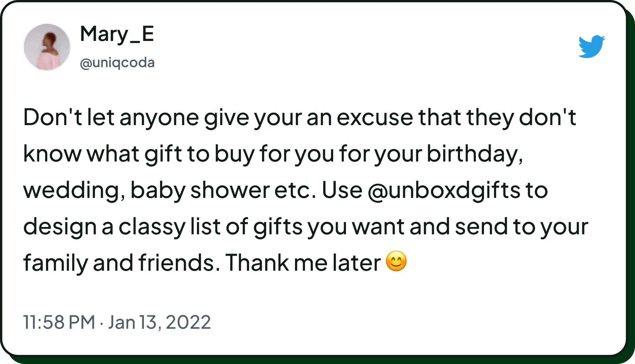Click the phrase "Thank me later"
This screenshot has height=364, width=635.
(x=303, y=262)
